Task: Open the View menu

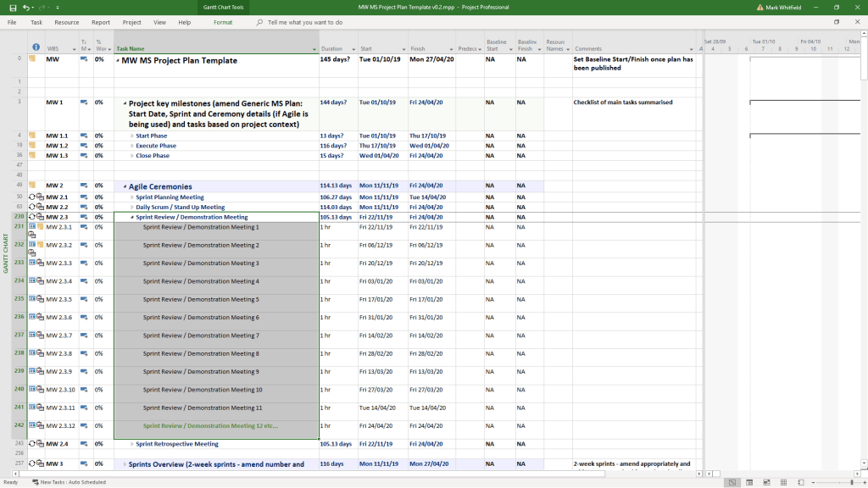Action: coord(159,23)
